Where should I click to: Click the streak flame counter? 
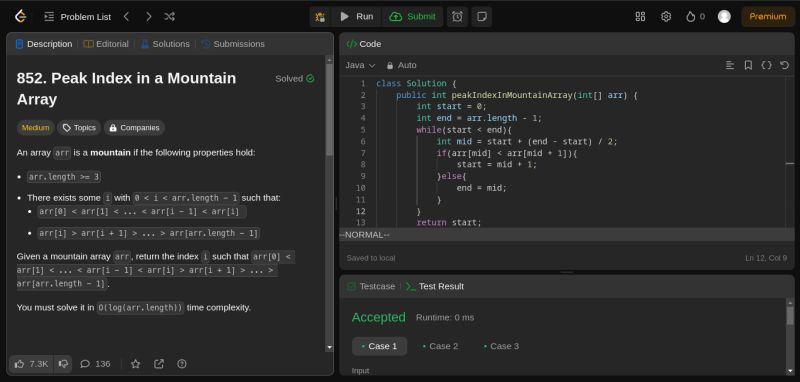695,17
